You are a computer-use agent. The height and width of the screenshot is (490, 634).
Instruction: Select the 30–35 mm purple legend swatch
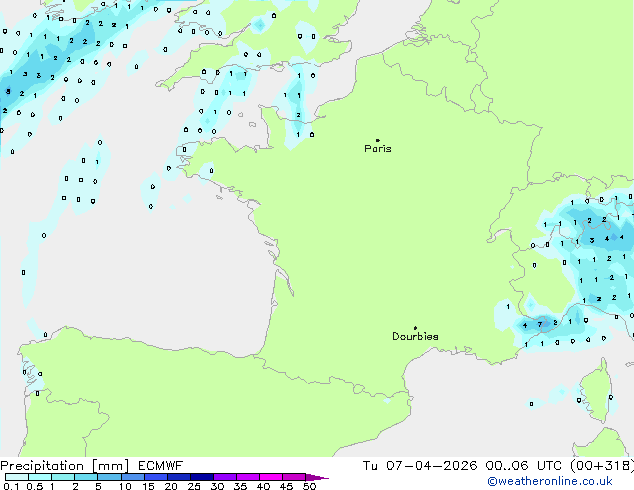tap(225, 477)
